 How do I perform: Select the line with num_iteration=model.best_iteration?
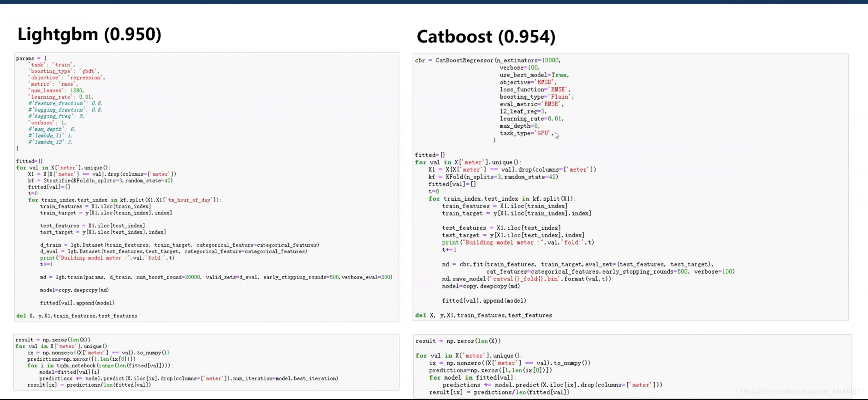[189, 379]
